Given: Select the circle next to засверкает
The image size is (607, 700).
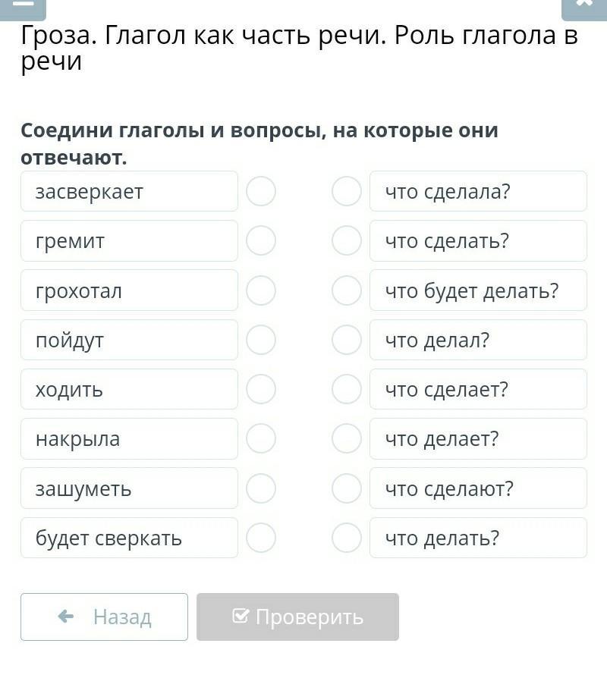Looking at the screenshot, I should pos(261,191).
